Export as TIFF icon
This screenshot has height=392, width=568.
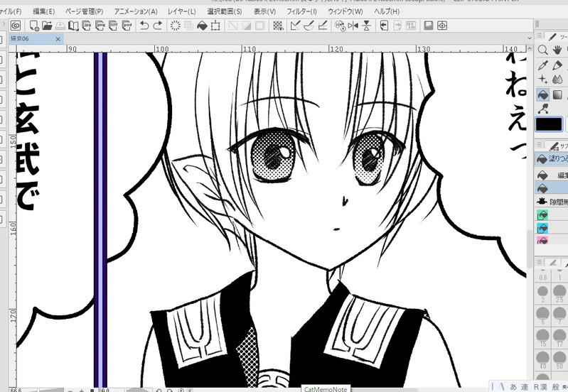tap(113, 26)
